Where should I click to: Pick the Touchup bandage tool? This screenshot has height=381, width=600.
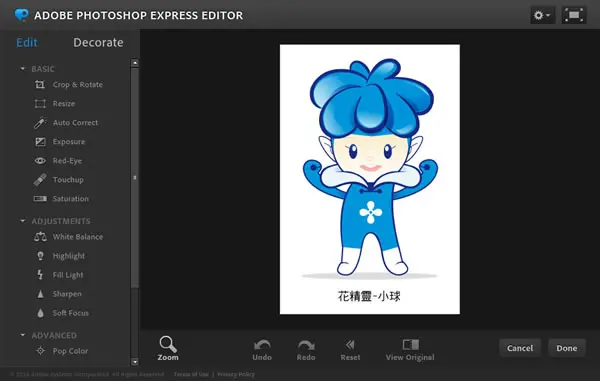(40, 179)
